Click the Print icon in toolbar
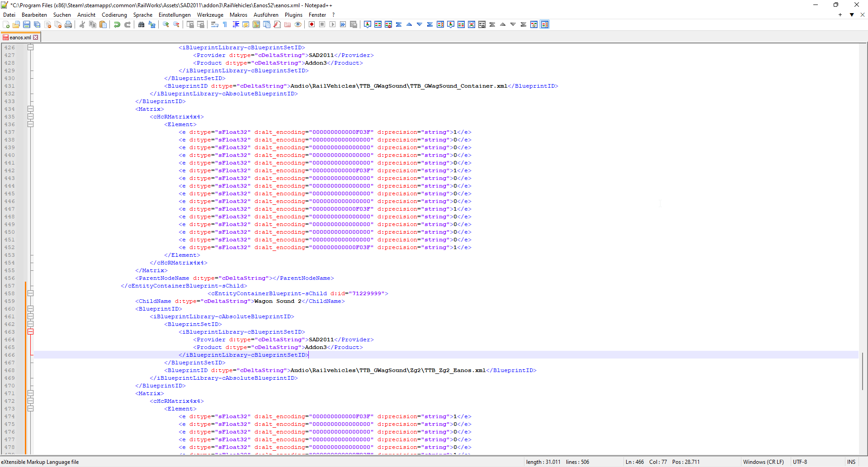868x467 pixels. [x=68, y=24]
